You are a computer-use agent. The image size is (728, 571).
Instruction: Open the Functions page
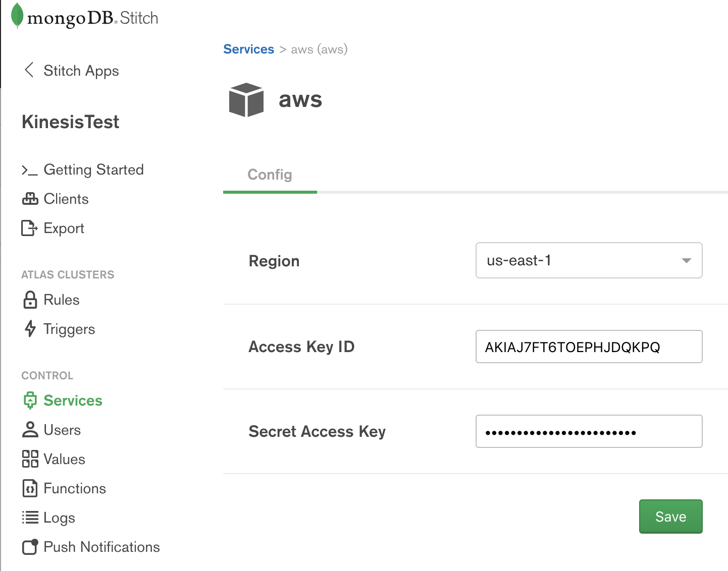coord(75,488)
